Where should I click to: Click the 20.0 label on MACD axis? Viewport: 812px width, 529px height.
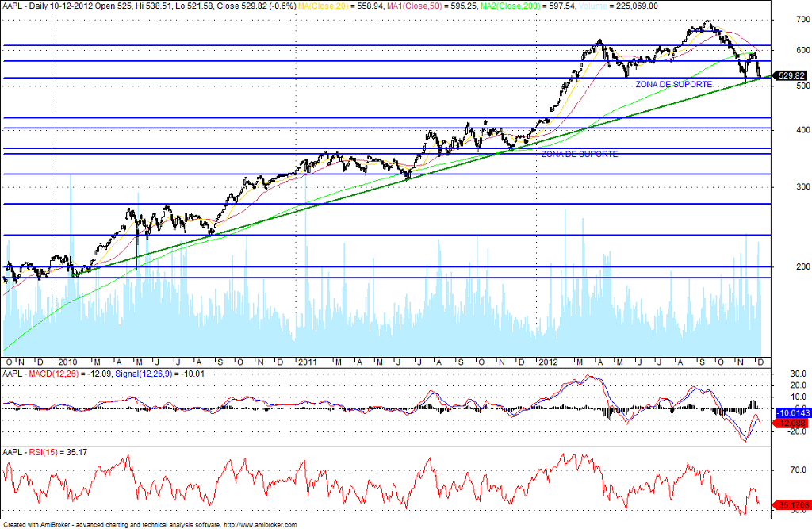coord(799,385)
